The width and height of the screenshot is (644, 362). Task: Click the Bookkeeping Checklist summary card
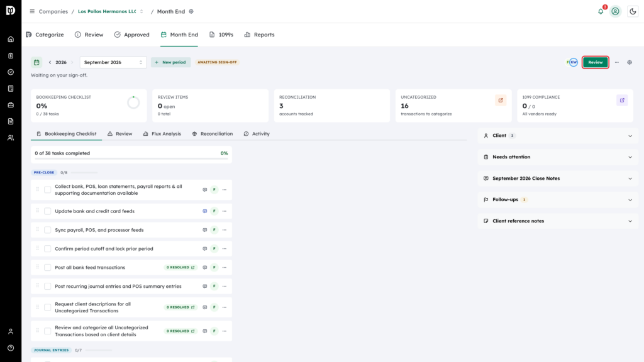click(x=89, y=106)
